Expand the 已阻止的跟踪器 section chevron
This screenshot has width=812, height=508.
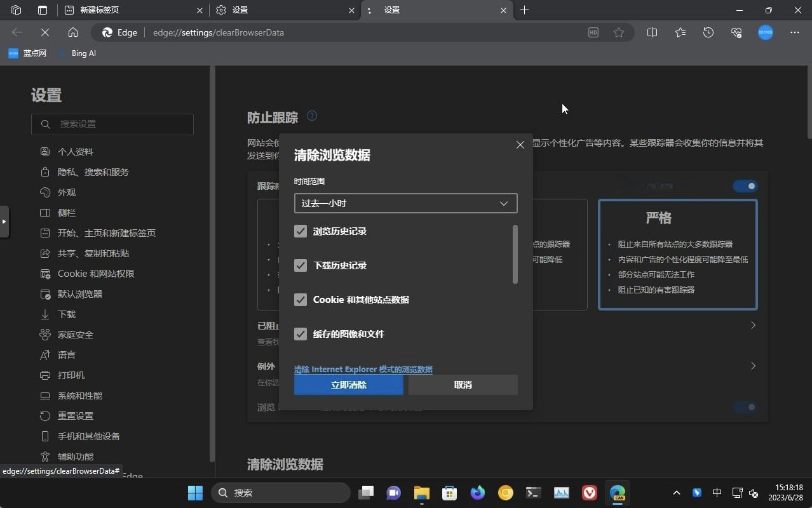752,325
